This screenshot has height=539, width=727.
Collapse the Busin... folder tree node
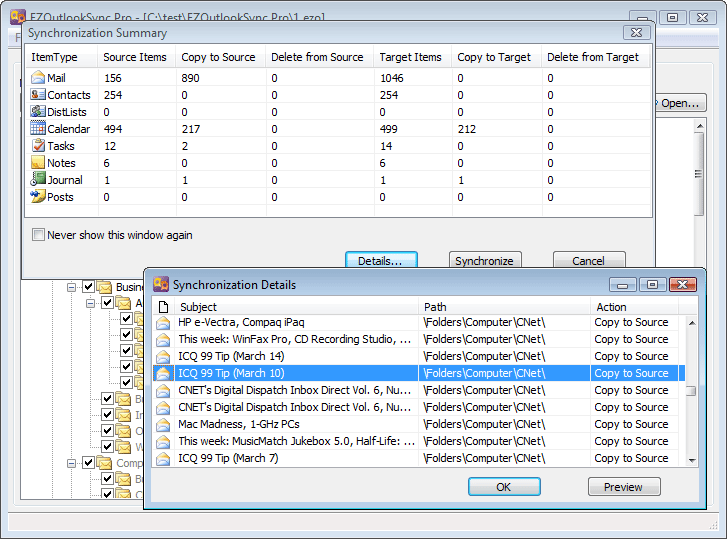coord(71,287)
